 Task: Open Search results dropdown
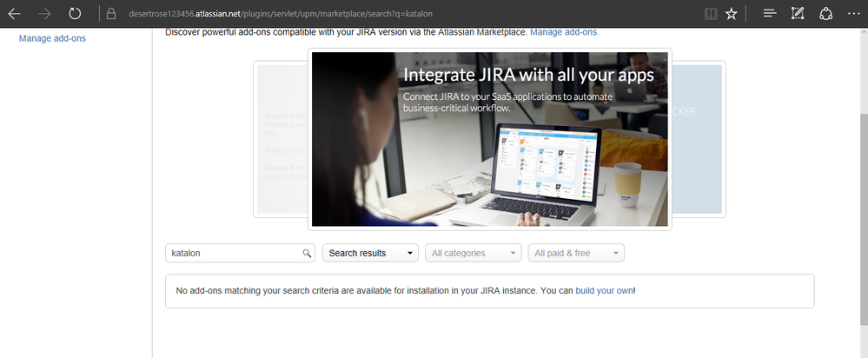[370, 253]
